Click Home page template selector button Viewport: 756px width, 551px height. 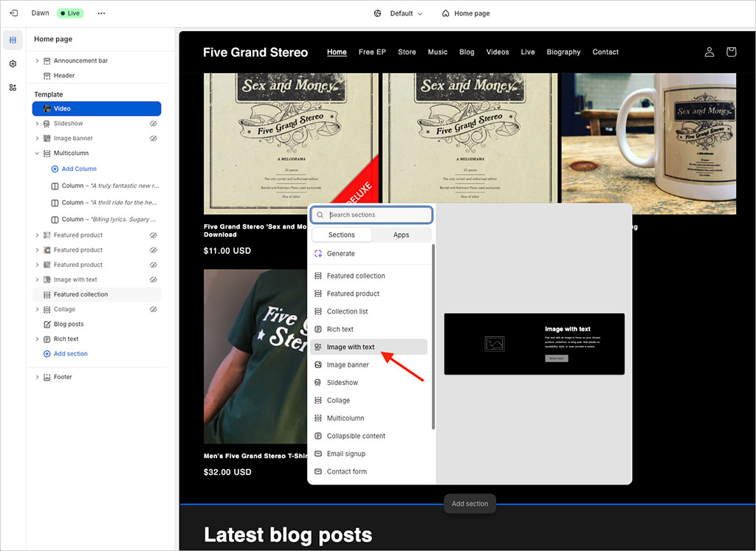click(x=466, y=13)
